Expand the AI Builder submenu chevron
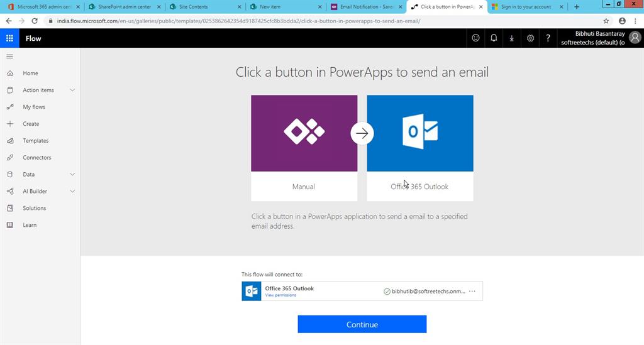This screenshot has height=345, width=644. pos(72,191)
